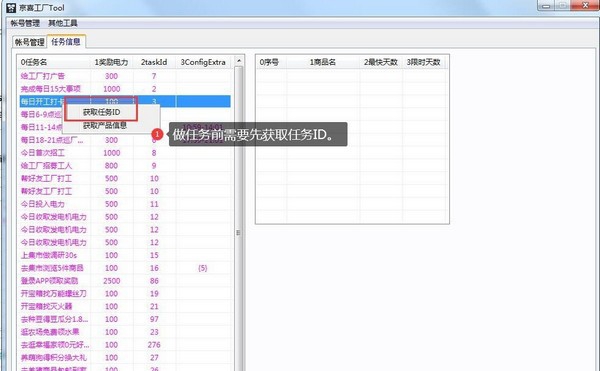
Task: Select the 养萌狗得积分换大礼 task row
Action: click(x=124, y=358)
